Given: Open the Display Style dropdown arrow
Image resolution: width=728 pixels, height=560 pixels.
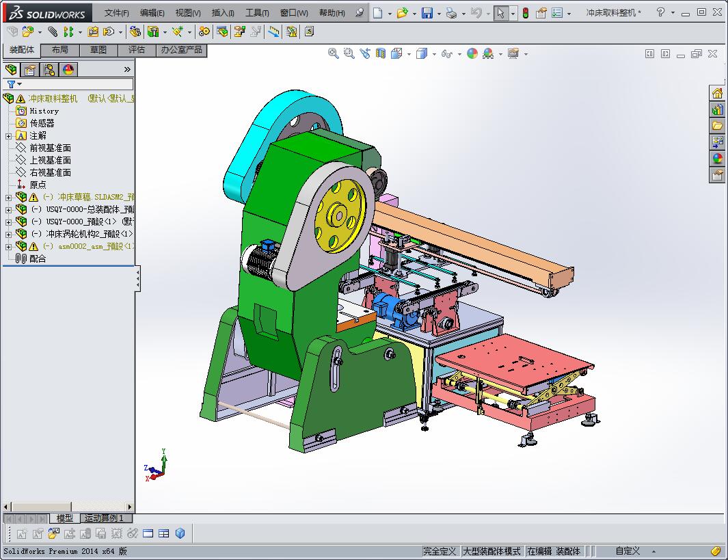Looking at the screenshot, I should pos(434,53).
